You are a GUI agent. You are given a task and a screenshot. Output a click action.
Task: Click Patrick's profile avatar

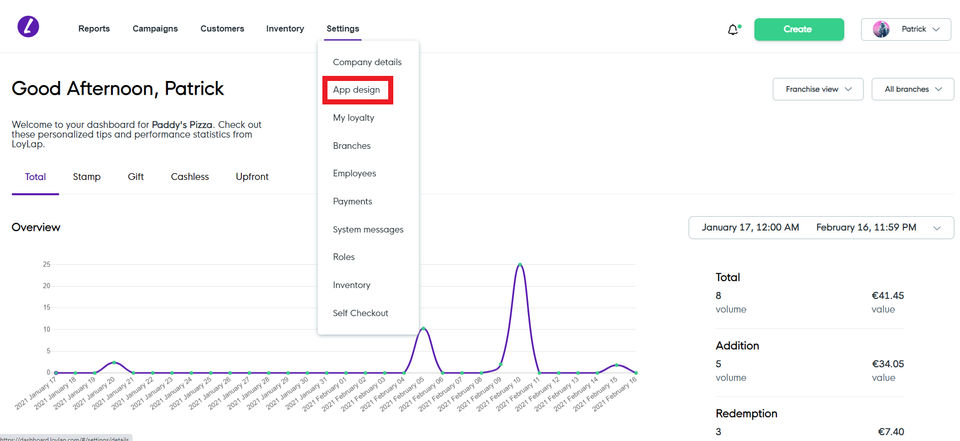(881, 29)
